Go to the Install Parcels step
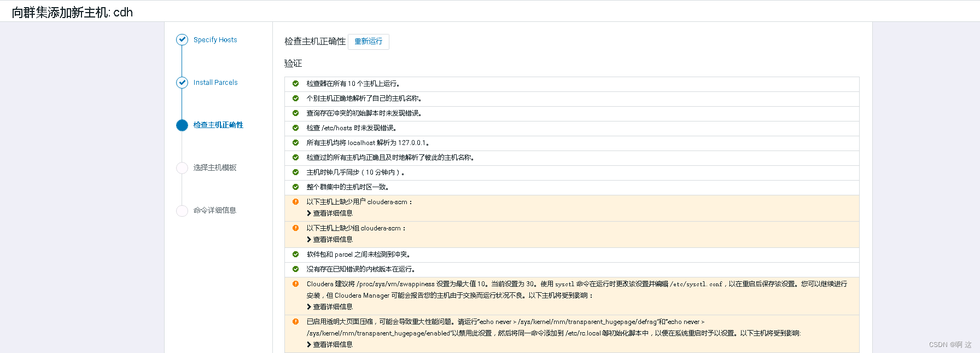 pos(215,83)
